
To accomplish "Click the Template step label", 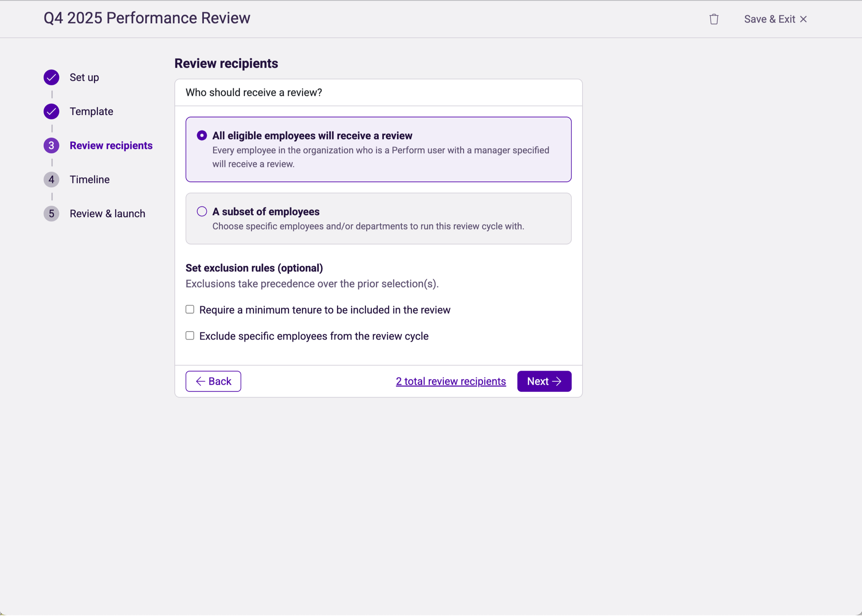I will click(x=91, y=112).
